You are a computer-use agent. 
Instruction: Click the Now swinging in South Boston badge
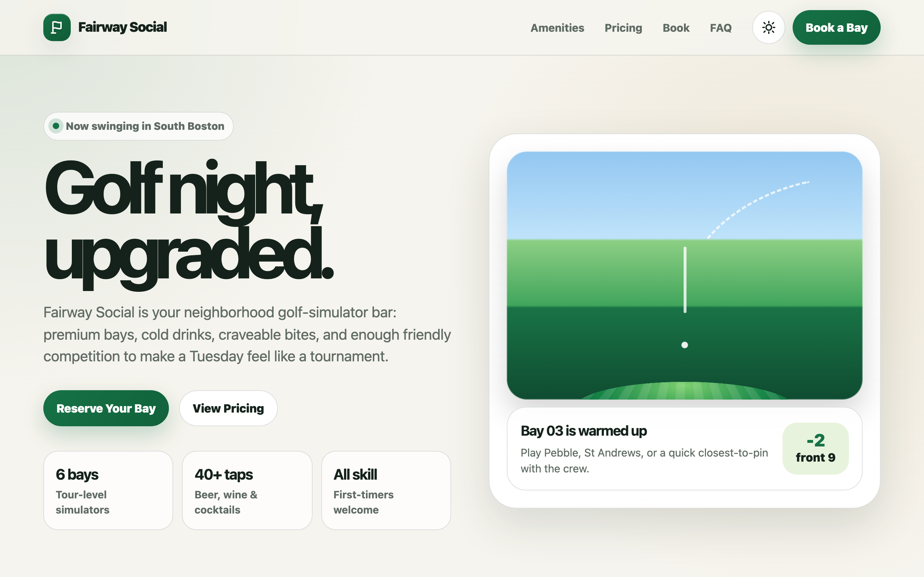139,126
